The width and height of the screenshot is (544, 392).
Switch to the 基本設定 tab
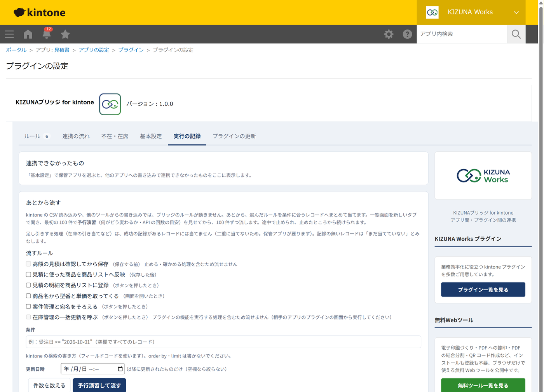pyautogui.click(x=151, y=136)
